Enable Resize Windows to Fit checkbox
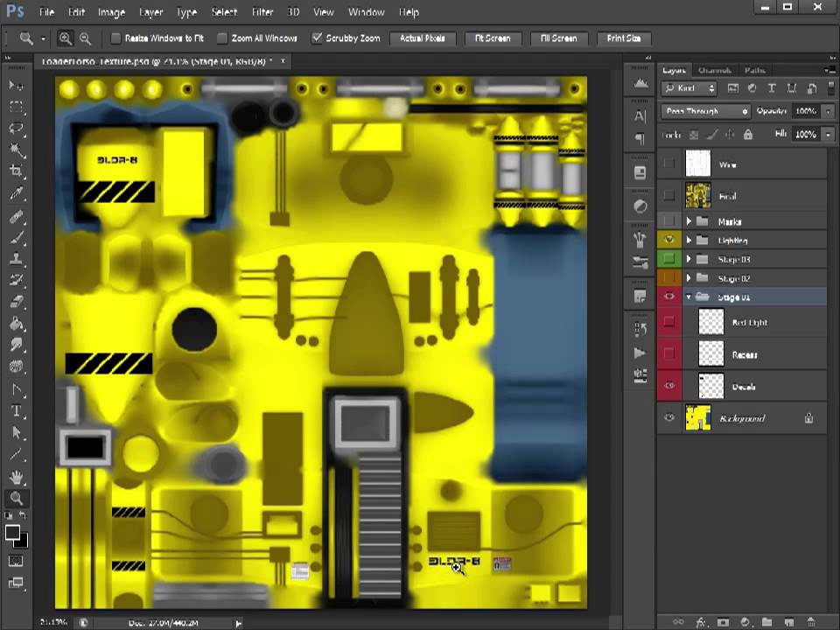 [115, 38]
